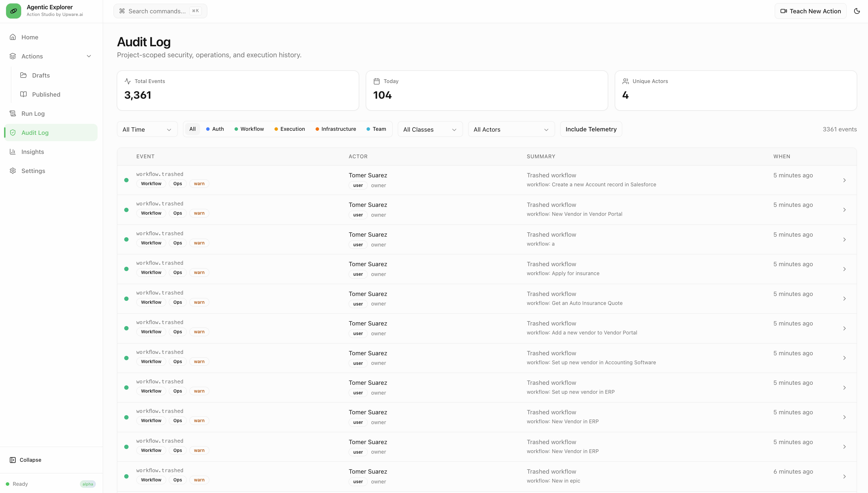
Task: Toggle the Include Telemetry button
Action: point(591,129)
